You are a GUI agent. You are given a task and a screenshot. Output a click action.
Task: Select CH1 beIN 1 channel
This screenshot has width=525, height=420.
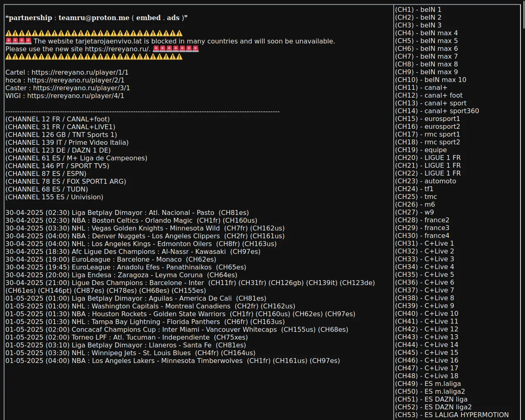(418, 10)
